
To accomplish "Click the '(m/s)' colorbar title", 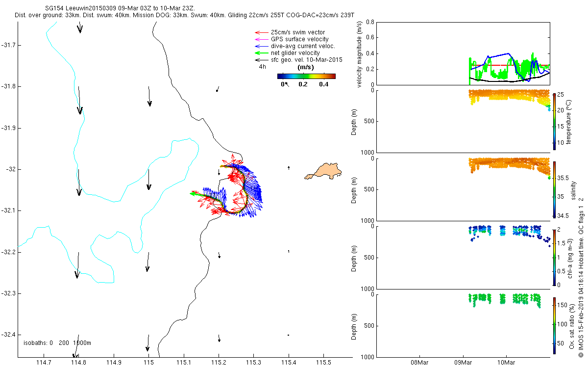I will pos(306,67).
